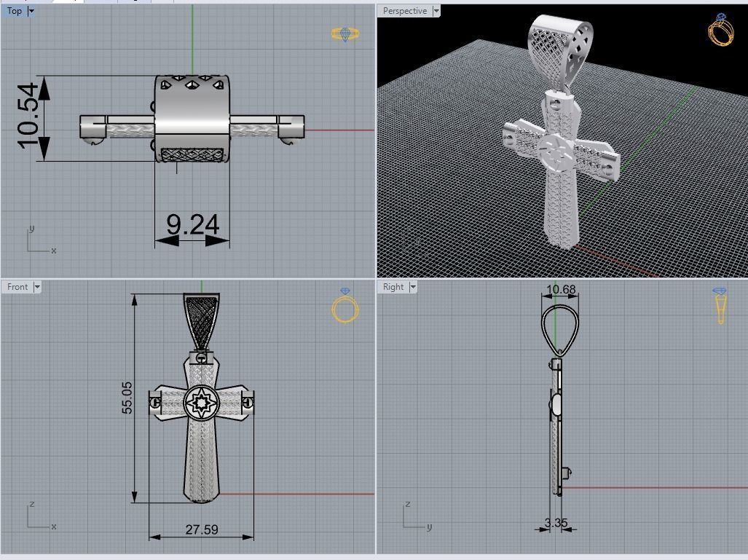Click the gold ring icon in Perspective viewport
The height and width of the screenshot is (560, 748).
click(x=721, y=30)
